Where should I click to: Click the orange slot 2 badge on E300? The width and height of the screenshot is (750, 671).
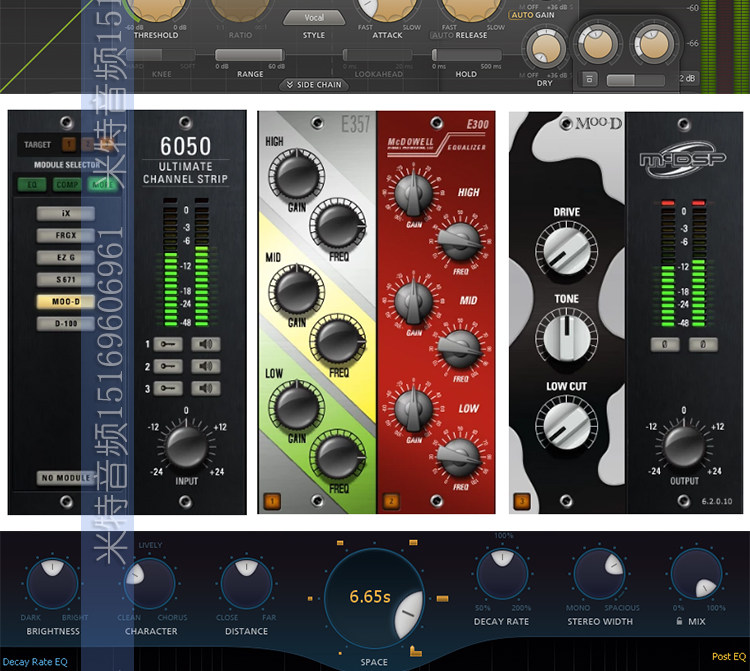[391, 502]
